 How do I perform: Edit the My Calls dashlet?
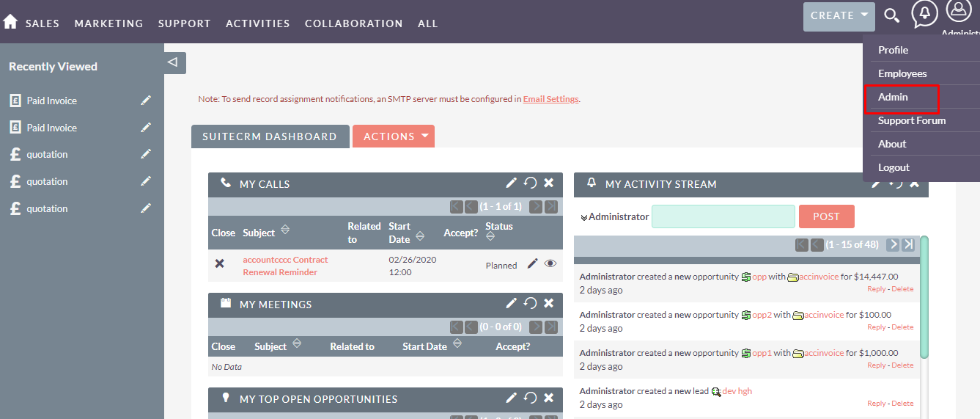[x=512, y=183]
